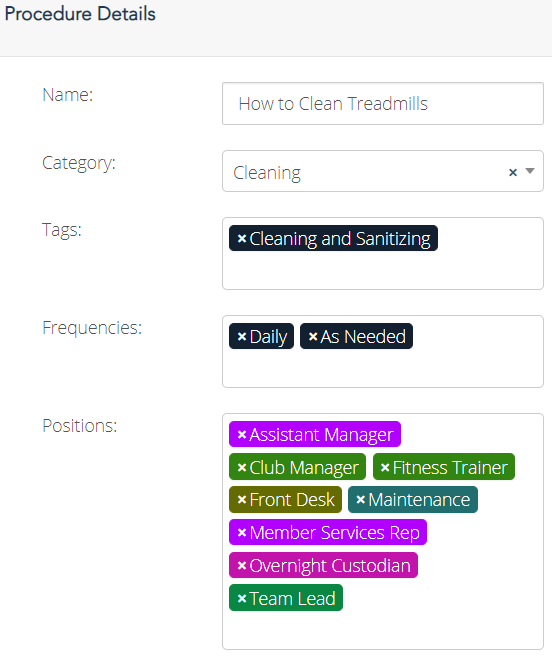Remove Maintenance from positions
The image size is (552, 657).
pyautogui.click(x=360, y=500)
